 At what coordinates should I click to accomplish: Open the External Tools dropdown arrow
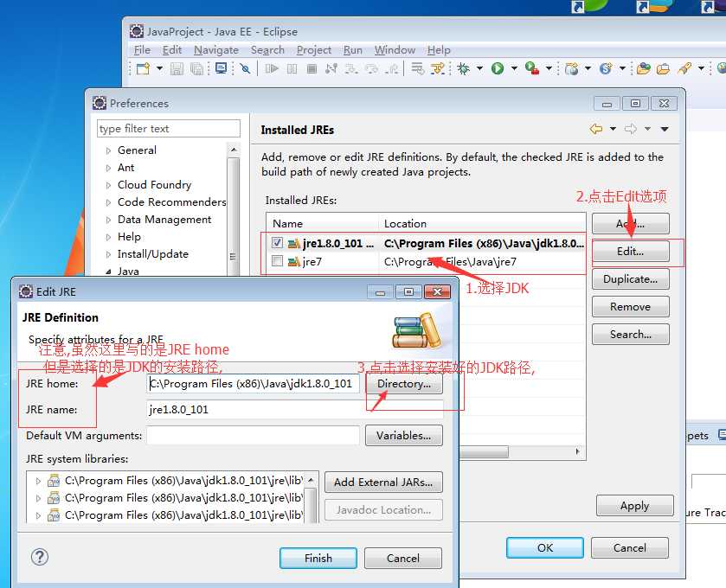coord(549,68)
